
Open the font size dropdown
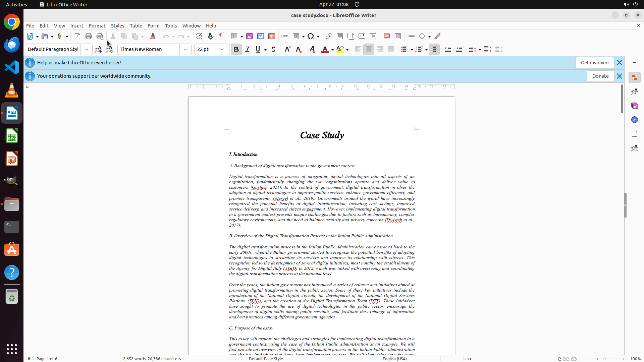(222, 49)
